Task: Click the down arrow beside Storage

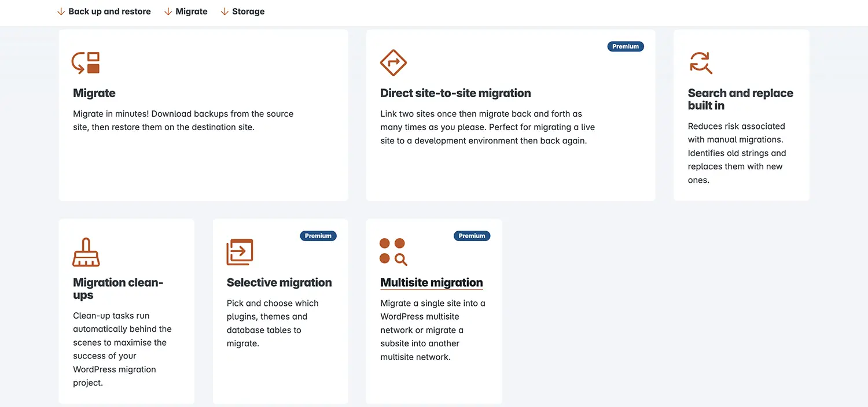Action: (225, 12)
